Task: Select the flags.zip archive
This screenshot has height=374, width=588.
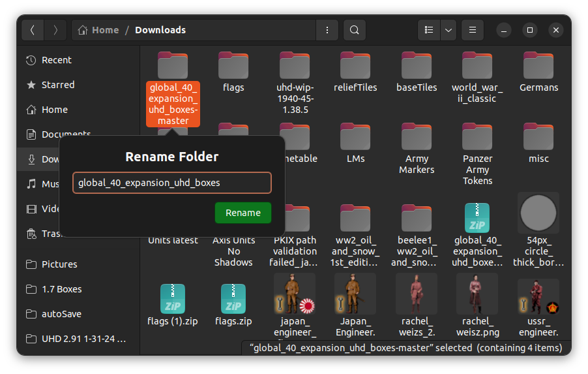Action: coord(233,305)
